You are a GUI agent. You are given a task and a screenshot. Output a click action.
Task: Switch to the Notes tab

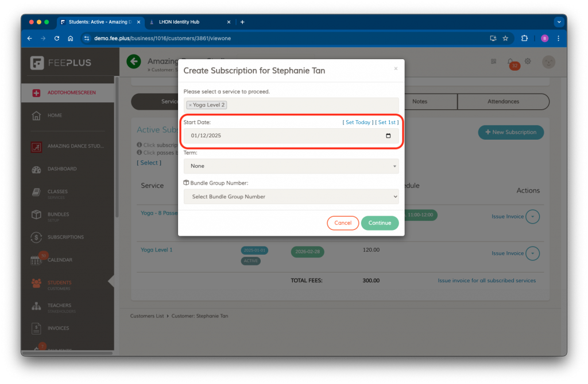pyautogui.click(x=420, y=102)
